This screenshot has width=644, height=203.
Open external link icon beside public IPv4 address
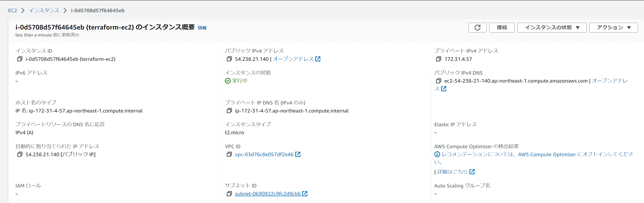[x=318, y=59]
